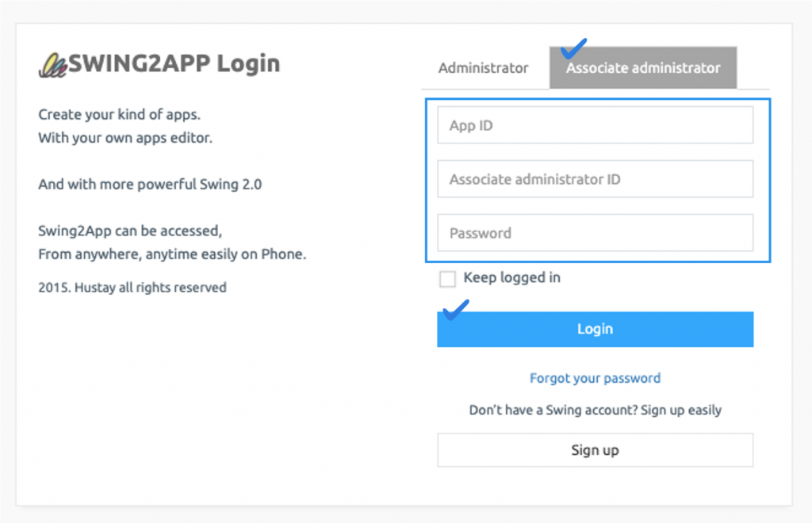
Task: Click the Password input field
Action: pyautogui.click(x=595, y=233)
